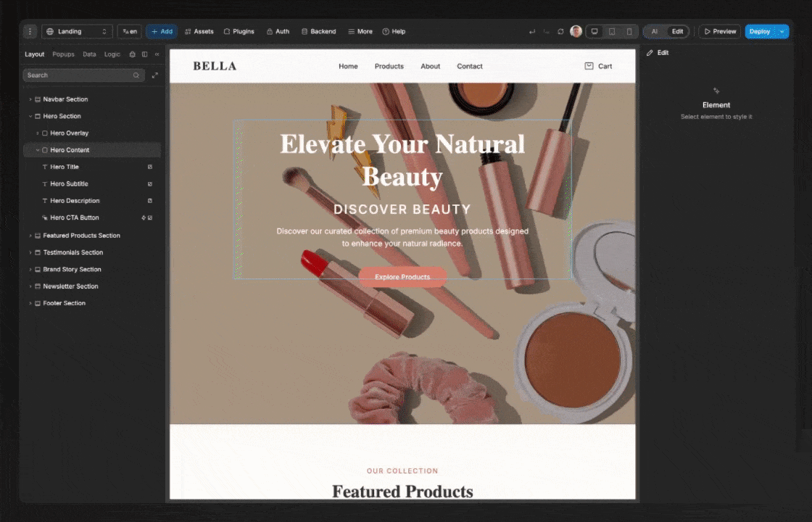Click the user avatar in the toolbar
The image size is (812, 522).
(x=576, y=31)
